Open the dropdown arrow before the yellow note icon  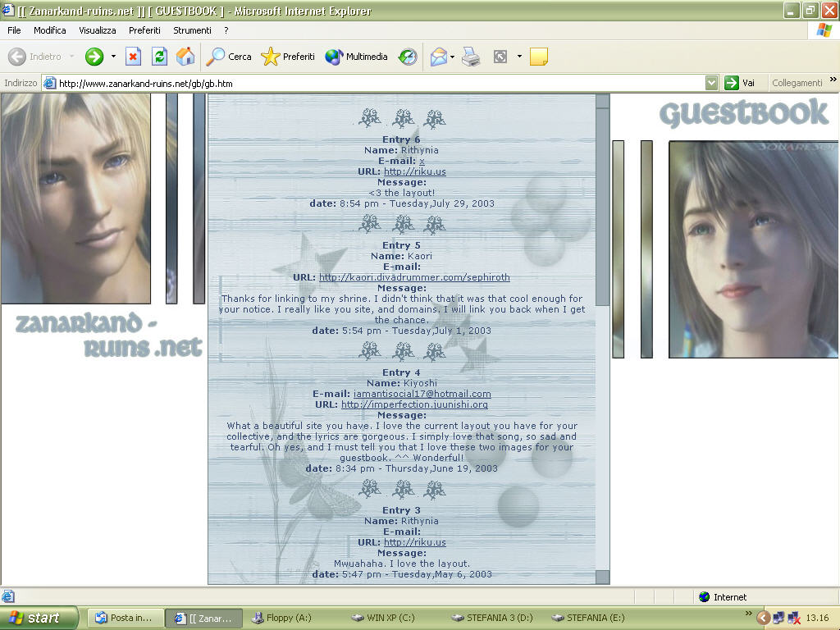[x=519, y=57]
